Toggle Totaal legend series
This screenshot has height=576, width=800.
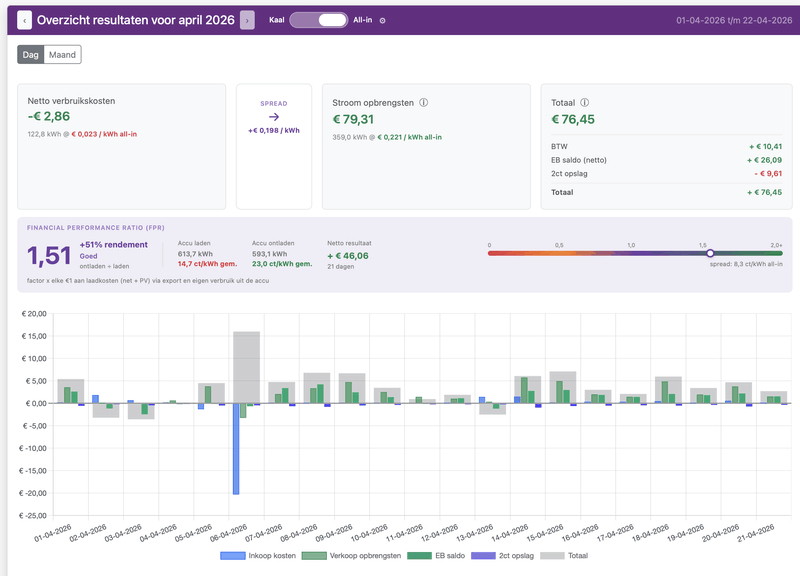tap(564, 556)
